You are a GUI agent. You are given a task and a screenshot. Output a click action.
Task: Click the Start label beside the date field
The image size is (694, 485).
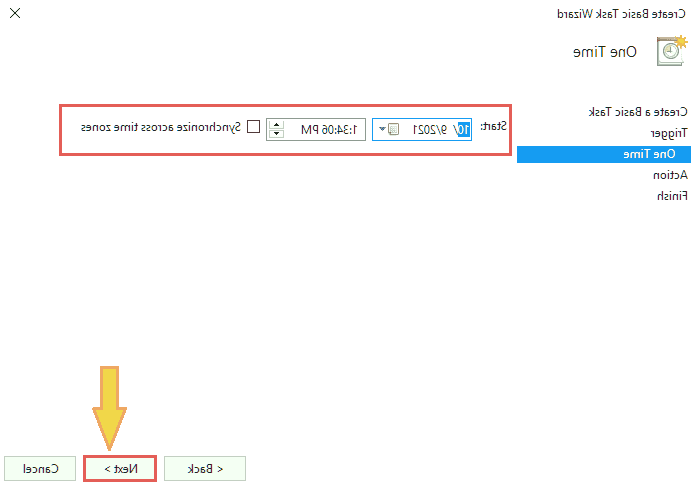tap(493, 127)
